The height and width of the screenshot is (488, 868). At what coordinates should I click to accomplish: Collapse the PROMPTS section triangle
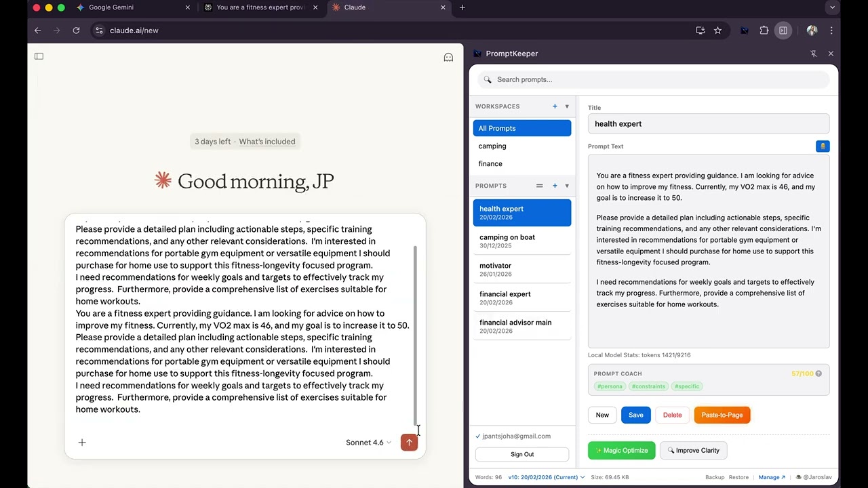567,186
